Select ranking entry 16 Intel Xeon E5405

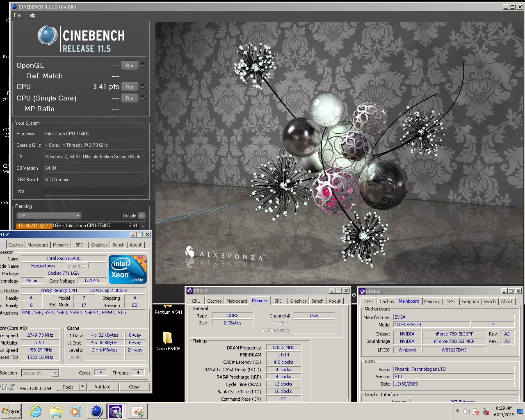click(78, 226)
